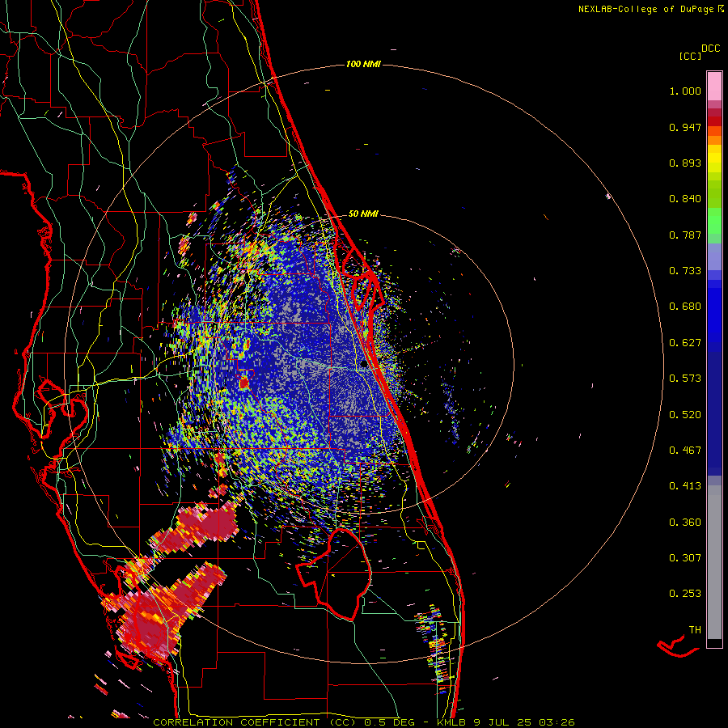Click the 100 NMI range ring label

coord(363,64)
